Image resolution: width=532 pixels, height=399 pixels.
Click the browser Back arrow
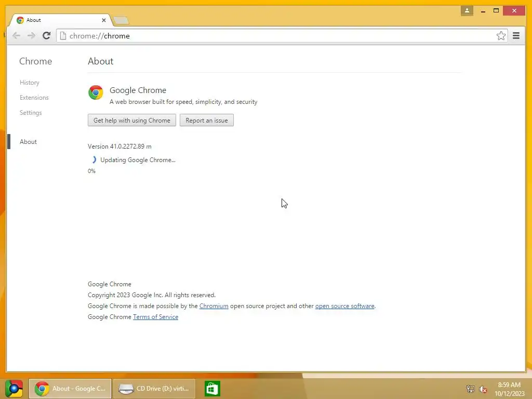(16, 36)
